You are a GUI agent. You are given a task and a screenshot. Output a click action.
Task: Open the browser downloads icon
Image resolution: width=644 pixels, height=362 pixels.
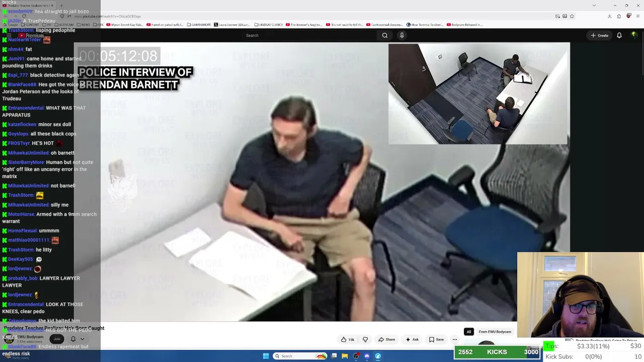pyautogui.click(x=609, y=16)
